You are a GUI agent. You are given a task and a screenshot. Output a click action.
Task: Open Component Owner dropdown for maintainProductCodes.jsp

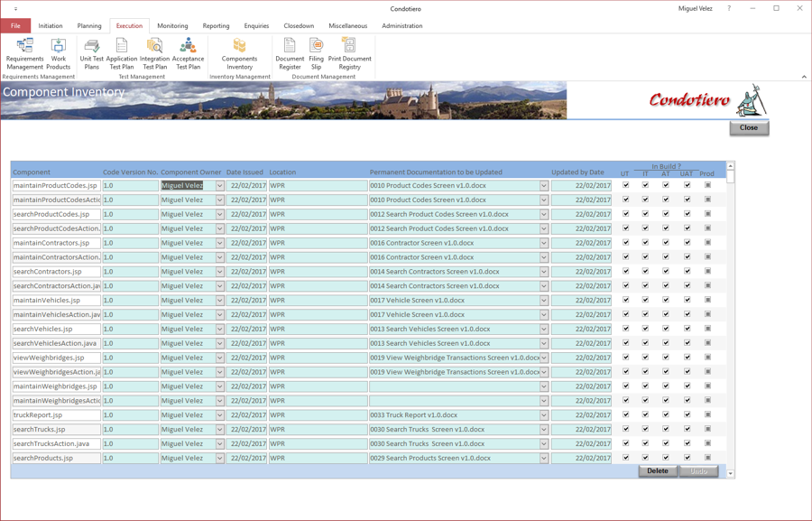[219, 186]
